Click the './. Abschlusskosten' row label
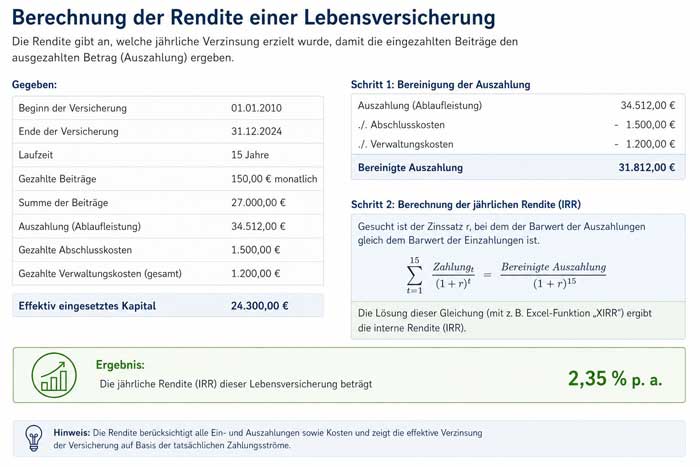Viewport: 700px width, 467px height. 401,125
